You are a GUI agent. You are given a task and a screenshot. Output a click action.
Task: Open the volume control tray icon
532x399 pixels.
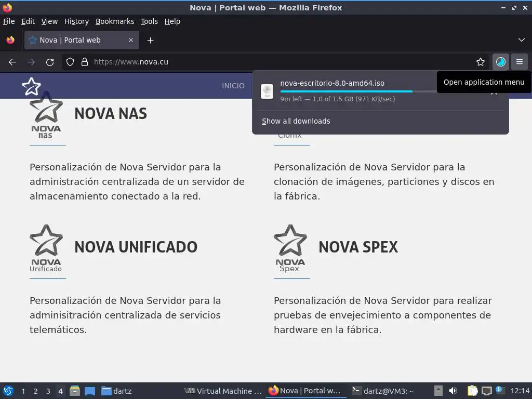tap(453, 391)
